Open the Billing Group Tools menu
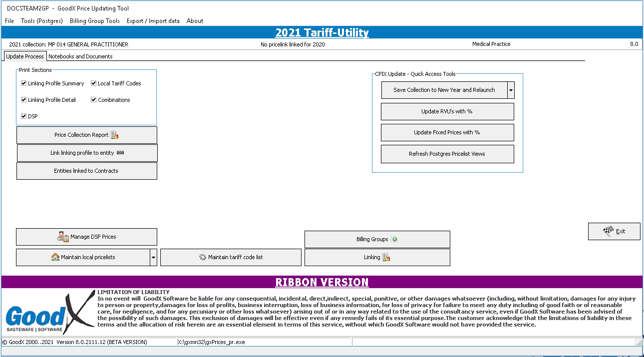 95,21
